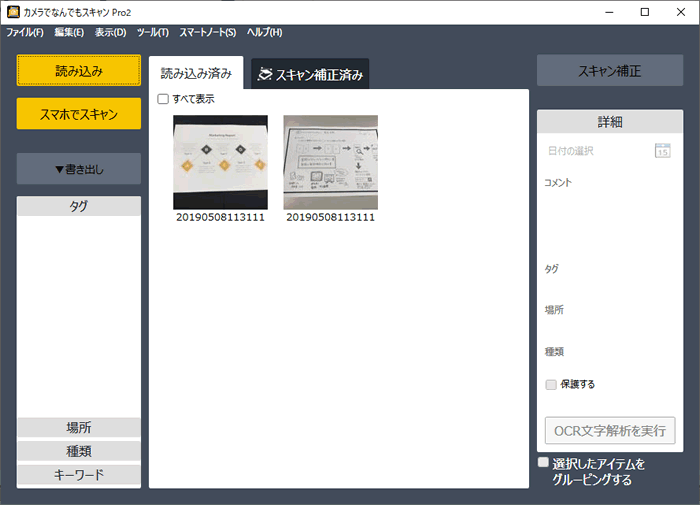Collapse the タグ section header
The width and height of the screenshot is (700, 505).
(79, 206)
